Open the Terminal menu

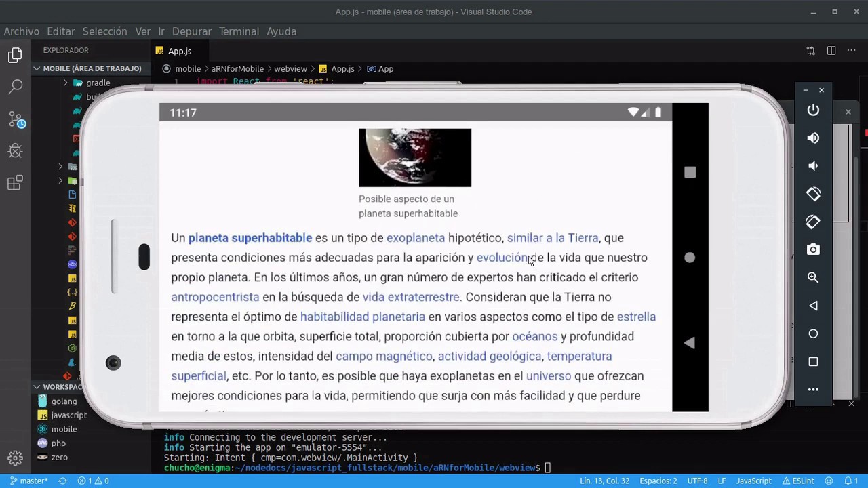point(239,31)
